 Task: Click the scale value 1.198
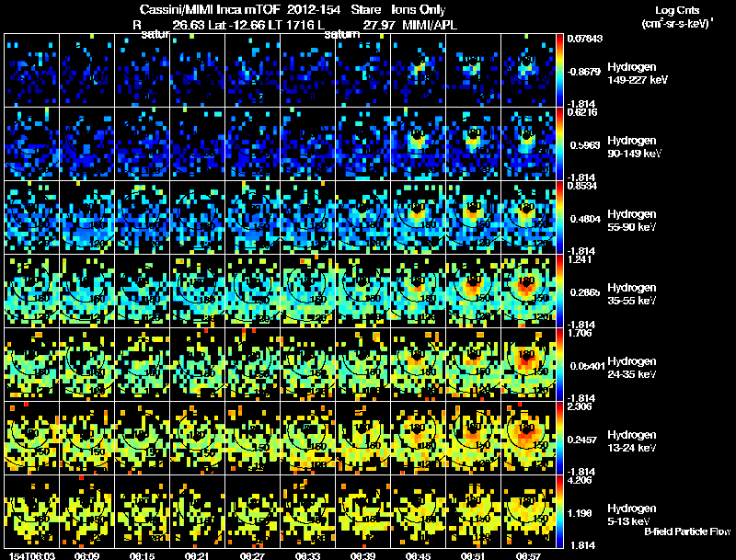581,513
